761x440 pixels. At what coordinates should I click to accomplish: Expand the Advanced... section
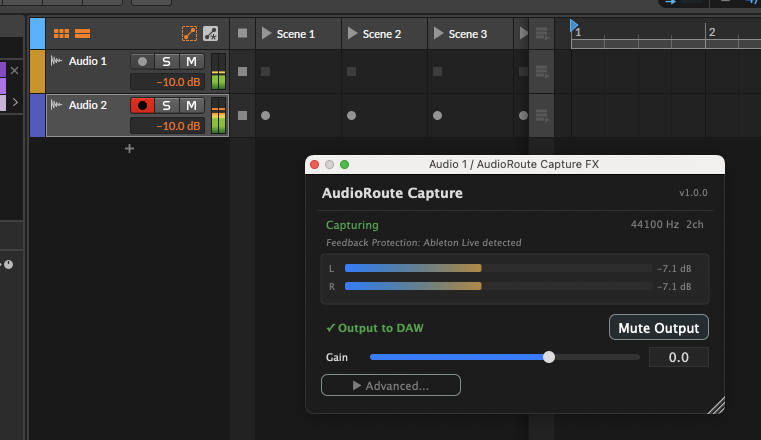[x=391, y=385]
